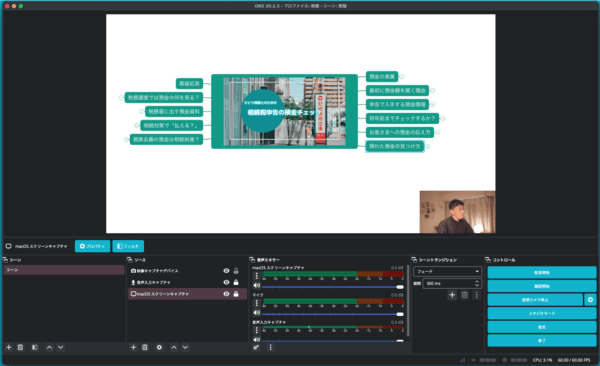
Task: Mute the マイク audio channel speaker icon
Action: click(256, 312)
